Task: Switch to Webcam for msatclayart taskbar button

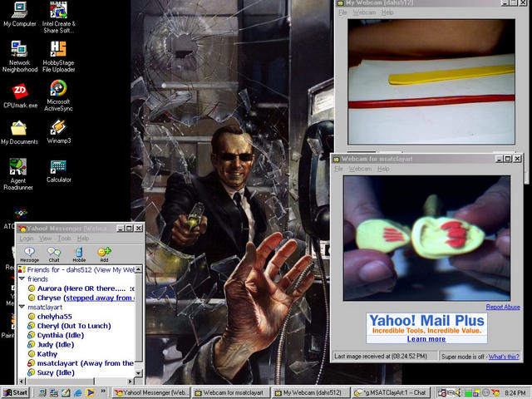Action: pyautogui.click(x=232, y=392)
